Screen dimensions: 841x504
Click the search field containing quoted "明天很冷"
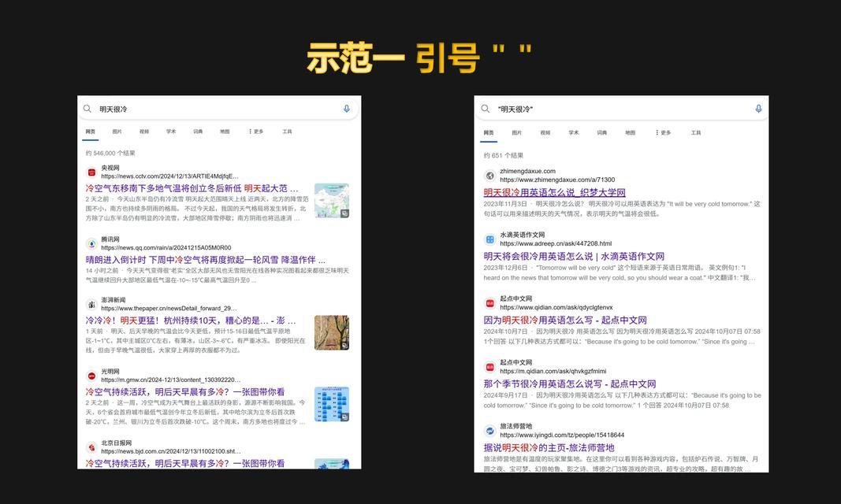[615, 109]
